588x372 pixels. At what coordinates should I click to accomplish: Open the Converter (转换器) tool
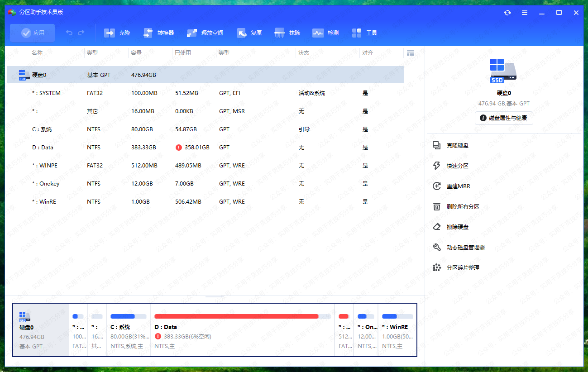[148, 33]
